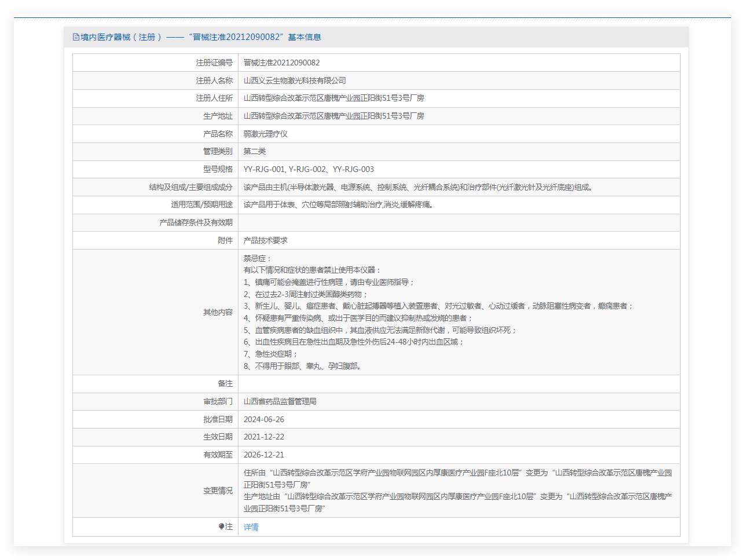This screenshot has width=745, height=560.
Task: Click the empty 备注 value cell
Action: tap(459, 383)
